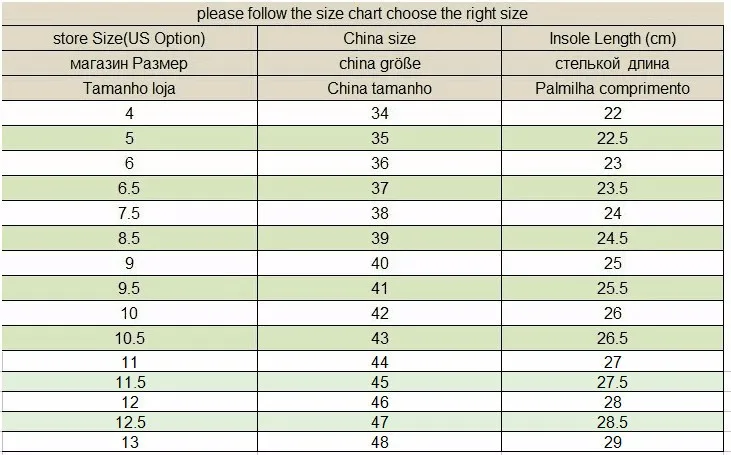Click China size 43 cell
Image resolution: width=731 pixels, height=455 pixels.
379,338
